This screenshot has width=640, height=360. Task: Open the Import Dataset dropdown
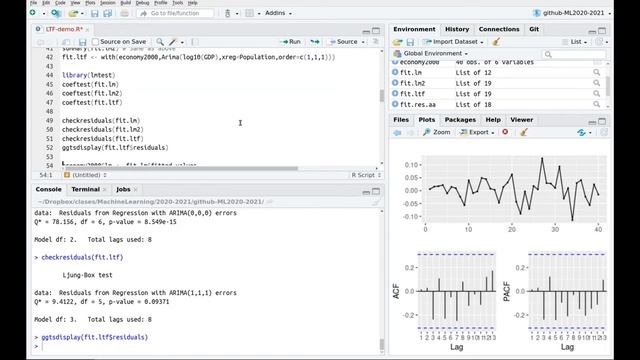point(453,42)
